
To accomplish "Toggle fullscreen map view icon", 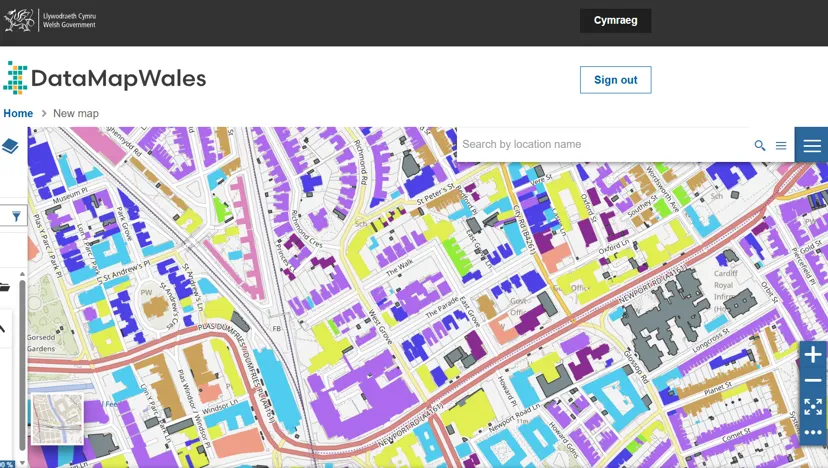I will (813, 407).
